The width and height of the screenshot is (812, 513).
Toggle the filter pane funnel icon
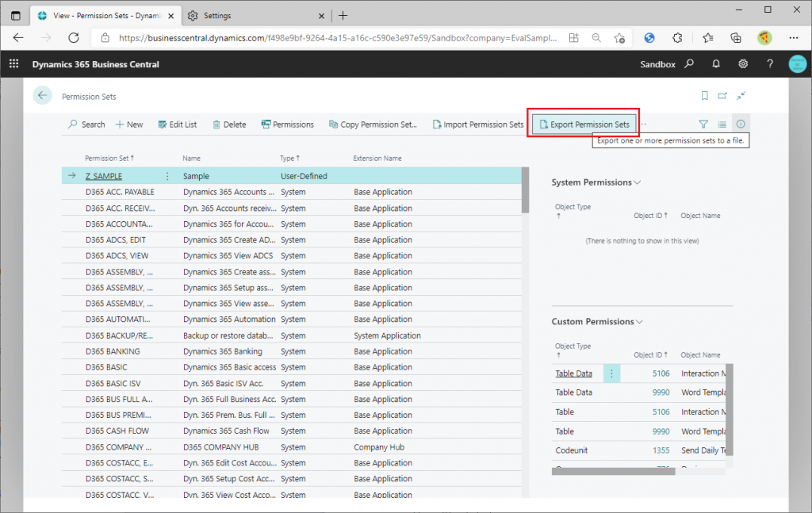[703, 124]
